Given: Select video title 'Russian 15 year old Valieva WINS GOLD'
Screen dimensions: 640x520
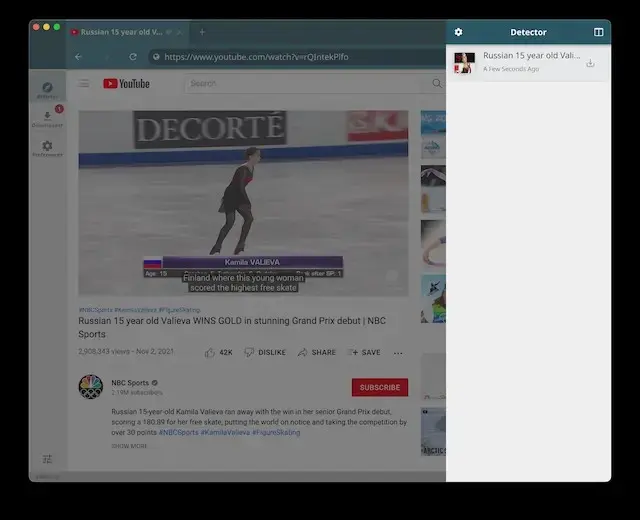Looking at the screenshot, I should (x=232, y=327).
